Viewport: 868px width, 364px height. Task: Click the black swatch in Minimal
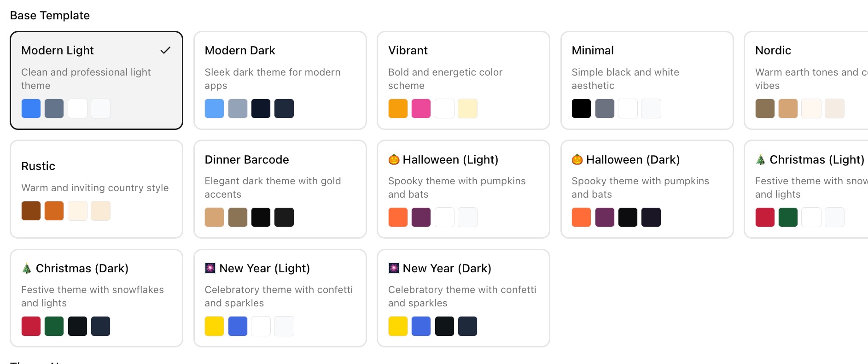(581, 109)
